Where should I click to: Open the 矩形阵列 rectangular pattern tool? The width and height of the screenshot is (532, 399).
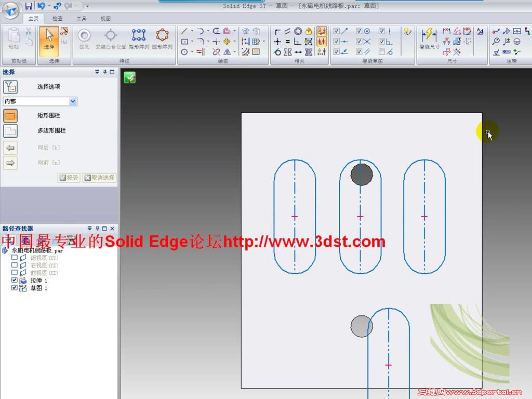(x=138, y=37)
